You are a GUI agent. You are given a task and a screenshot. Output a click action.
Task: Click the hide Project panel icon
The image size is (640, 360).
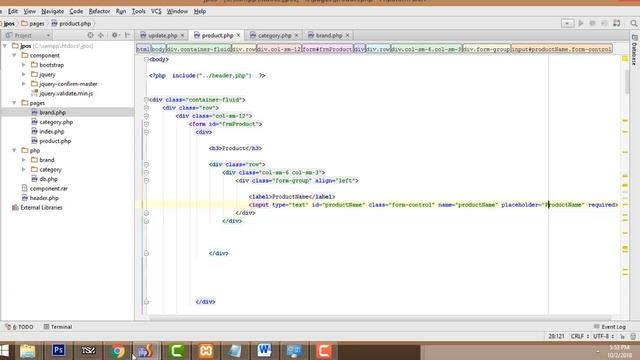(127, 36)
